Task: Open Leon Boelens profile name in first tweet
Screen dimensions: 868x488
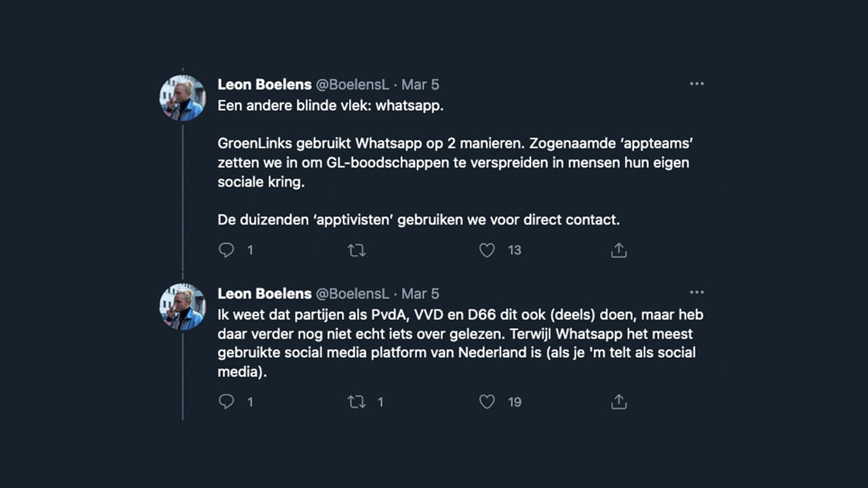Action: point(264,85)
